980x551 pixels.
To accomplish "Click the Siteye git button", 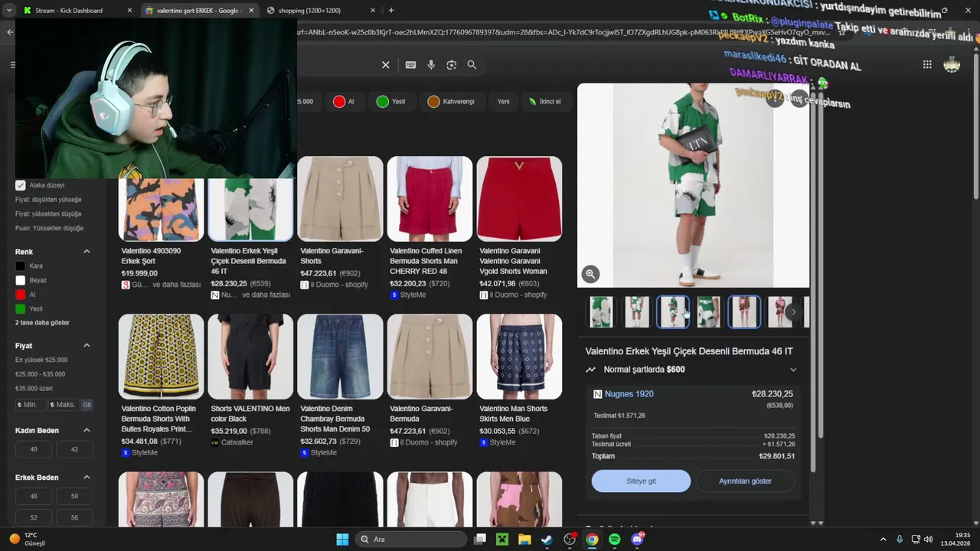I will pos(641,481).
